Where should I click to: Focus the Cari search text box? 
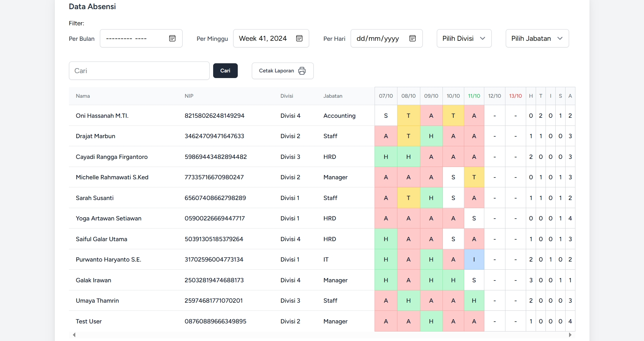tap(139, 71)
